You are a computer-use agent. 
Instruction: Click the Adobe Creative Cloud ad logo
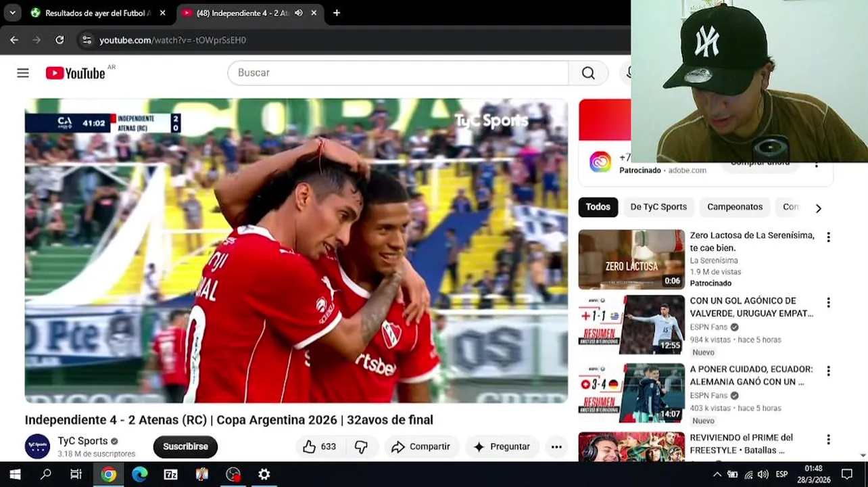[x=600, y=162]
